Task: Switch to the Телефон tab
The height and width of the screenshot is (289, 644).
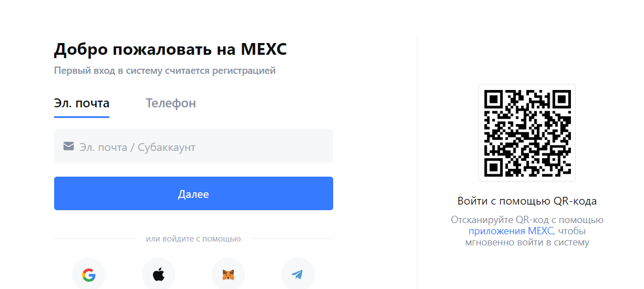Action: click(x=170, y=103)
